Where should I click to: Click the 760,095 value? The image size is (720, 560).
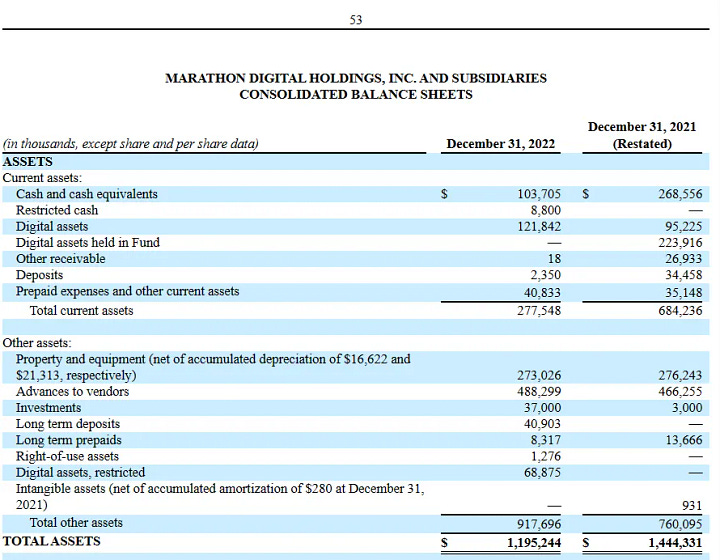680,524
